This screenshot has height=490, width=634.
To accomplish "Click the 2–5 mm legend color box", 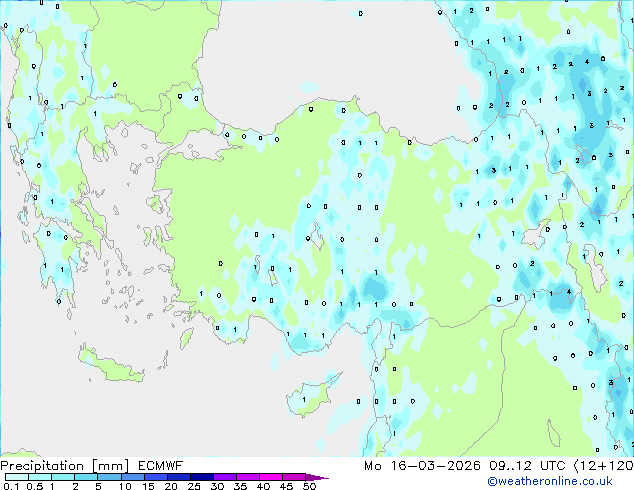I will [x=86, y=477].
